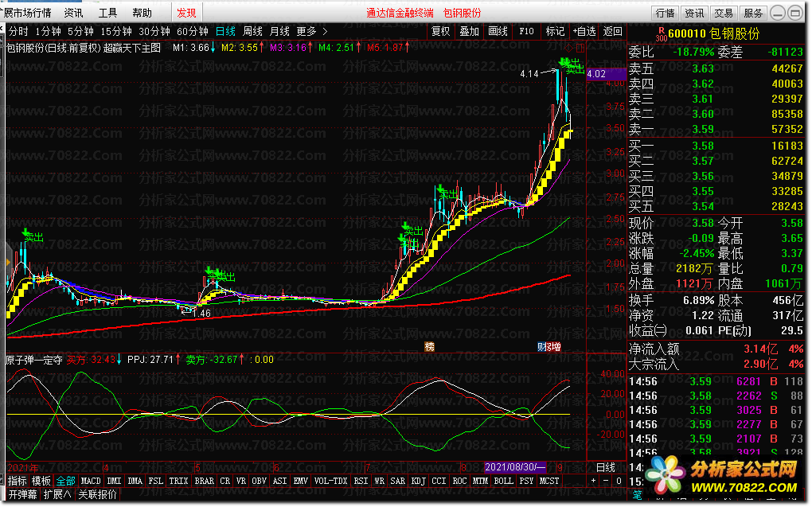Select the 15分钟 period
This screenshot has width=812, height=507.
[x=116, y=32]
